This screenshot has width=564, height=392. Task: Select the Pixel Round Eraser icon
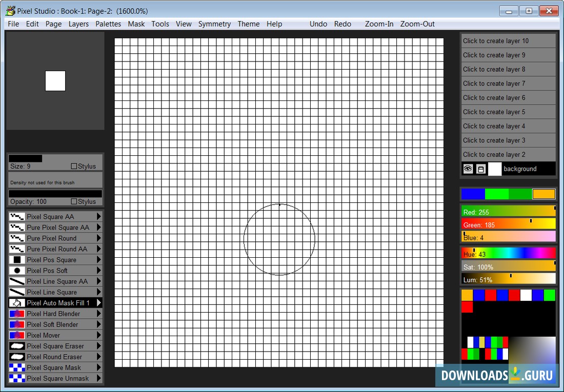click(x=17, y=357)
